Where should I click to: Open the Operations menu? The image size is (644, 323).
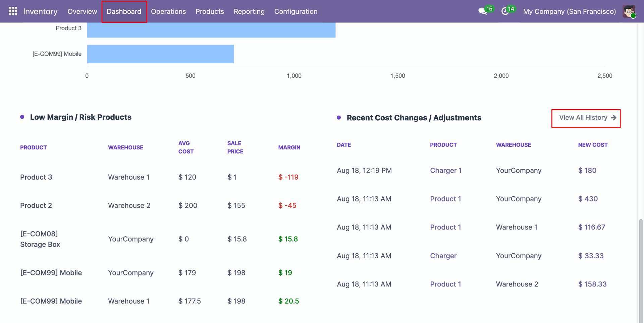pos(168,11)
